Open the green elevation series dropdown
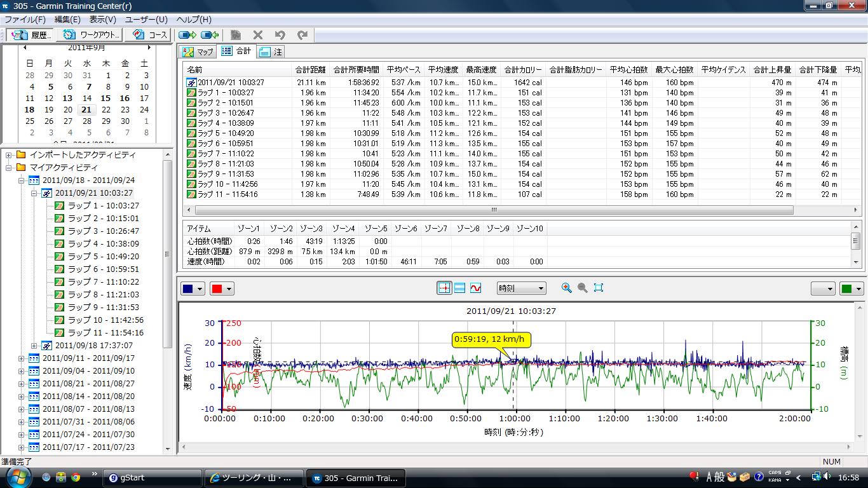868x488 pixels. [851, 288]
